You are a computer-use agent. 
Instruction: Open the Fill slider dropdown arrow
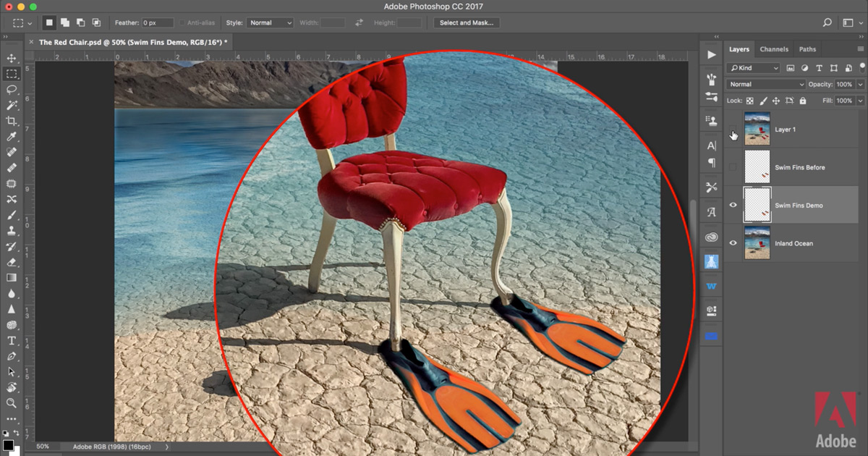point(860,101)
